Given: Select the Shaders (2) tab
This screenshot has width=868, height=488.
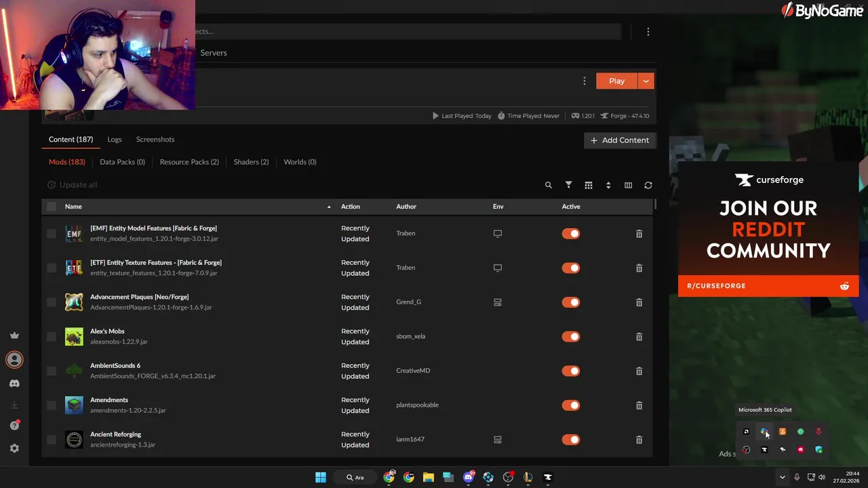Looking at the screenshot, I should click(x=251, y=162).
